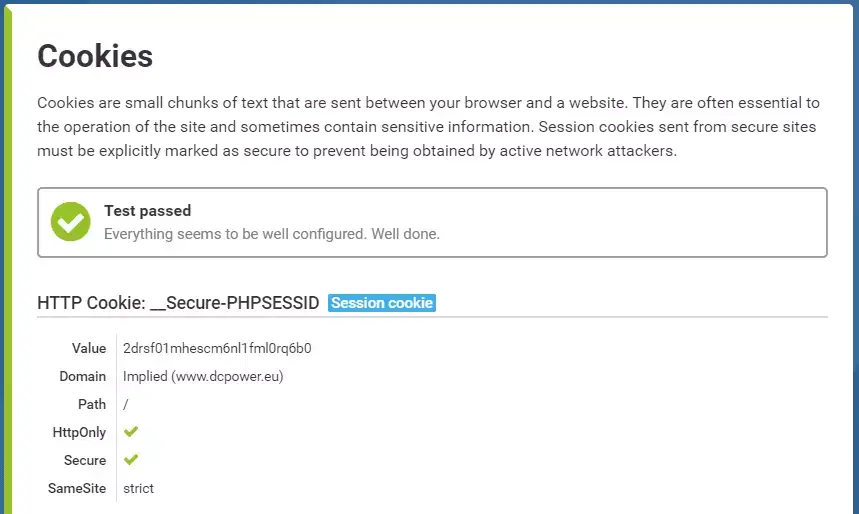Image resolution: width=859 pixels, height=514 pixels.
Task: Click the cookie value 2drsf01mhescm6nl1fml0rq6b0
Action: point(217,349)
